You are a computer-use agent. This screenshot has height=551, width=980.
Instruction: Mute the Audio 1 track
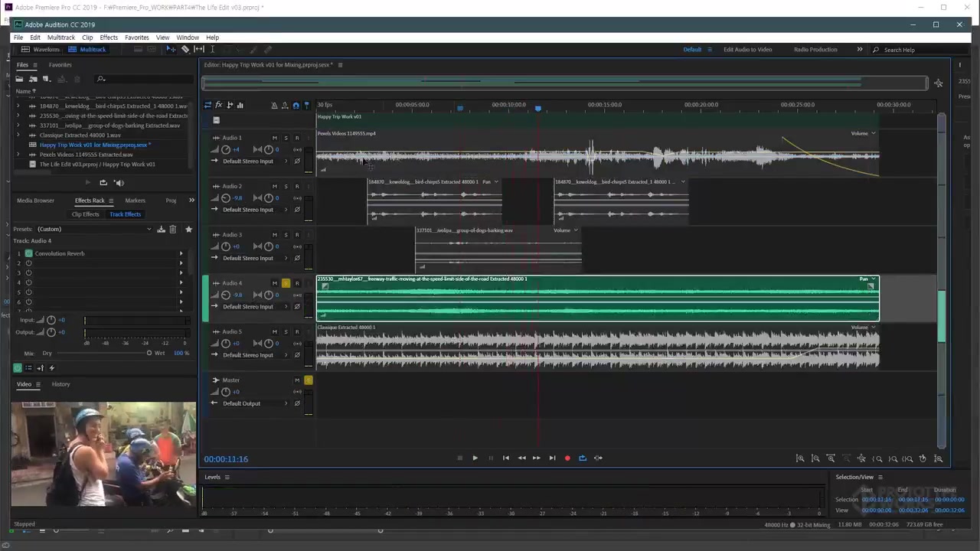click(274, 138)
